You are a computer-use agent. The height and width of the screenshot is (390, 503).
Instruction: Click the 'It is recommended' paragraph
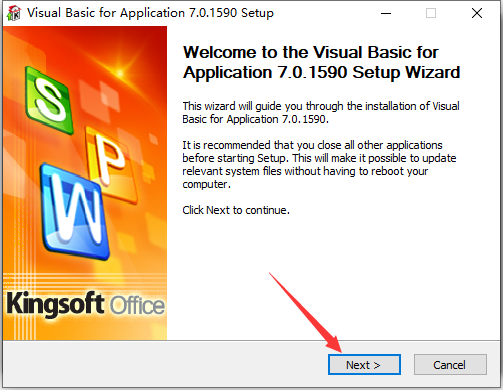click(319, 164)
